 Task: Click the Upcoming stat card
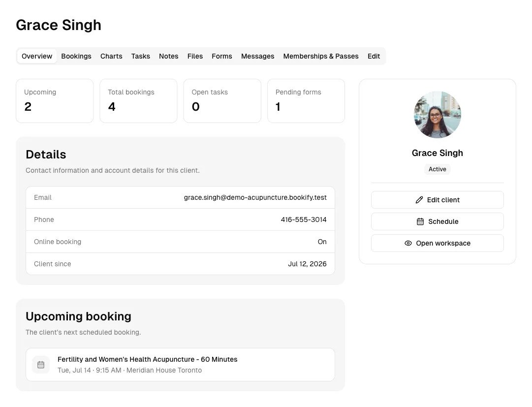[55, 101]
